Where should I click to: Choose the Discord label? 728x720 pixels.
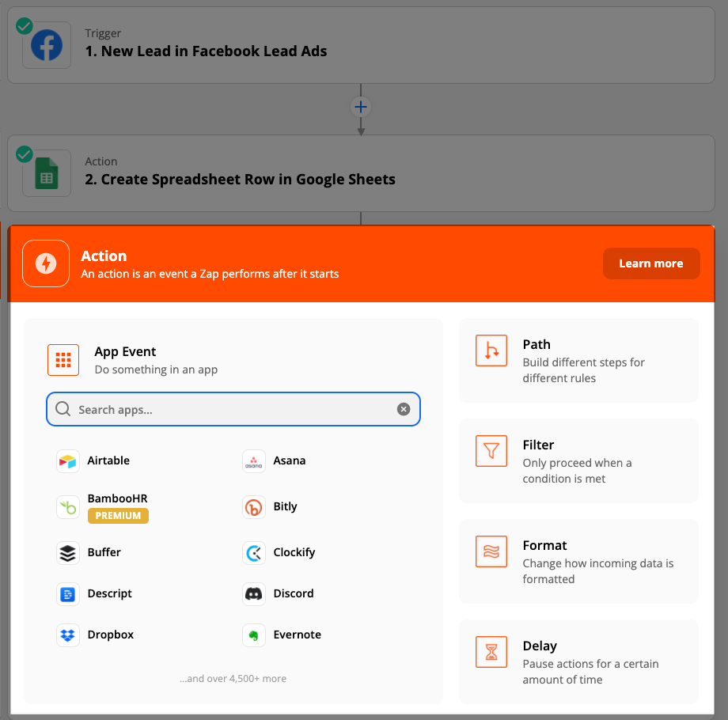(x=294, y=593)
